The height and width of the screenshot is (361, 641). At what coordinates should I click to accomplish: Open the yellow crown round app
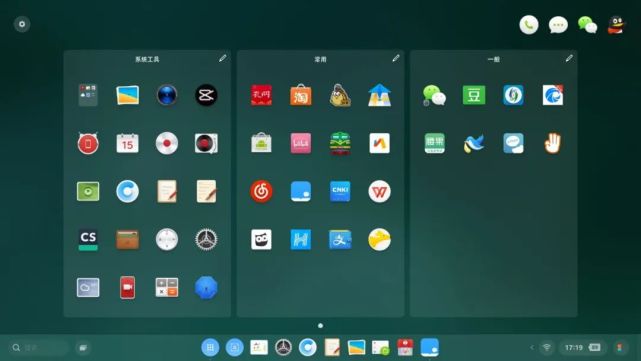[x=379, y=239]
